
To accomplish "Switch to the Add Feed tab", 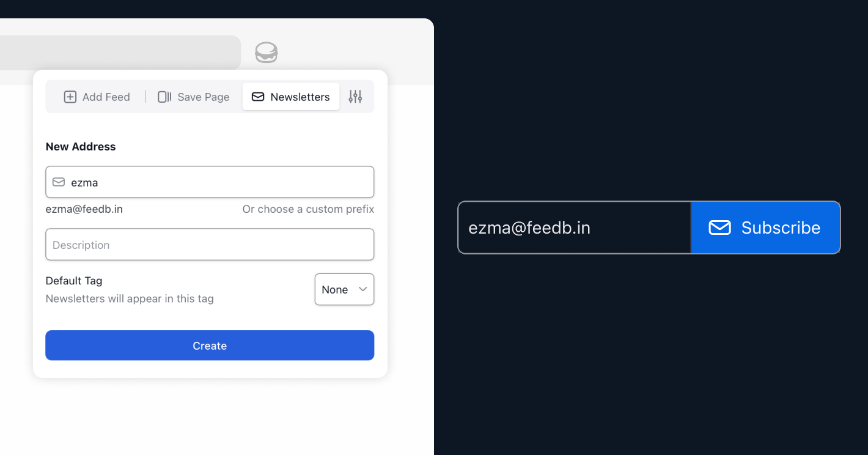I will (x=97, y=97).
